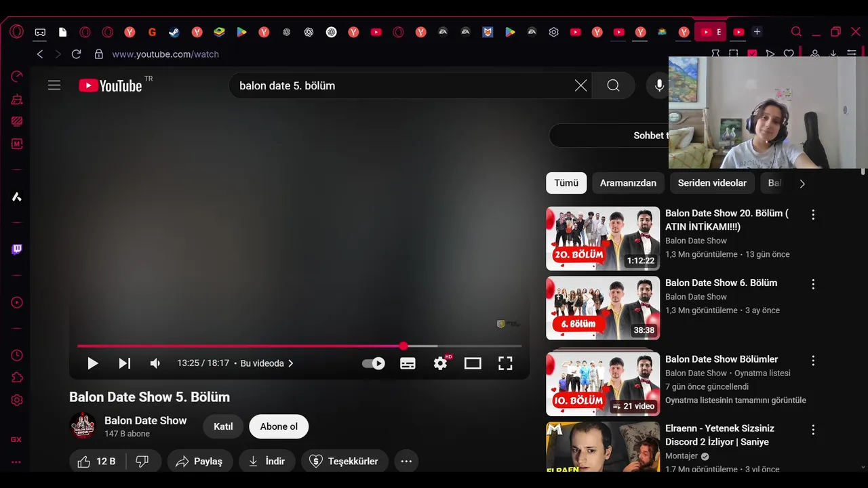Open the sidebar three-dots setup menu
Screen dimensions: 868x488
[x=16, y=462]
